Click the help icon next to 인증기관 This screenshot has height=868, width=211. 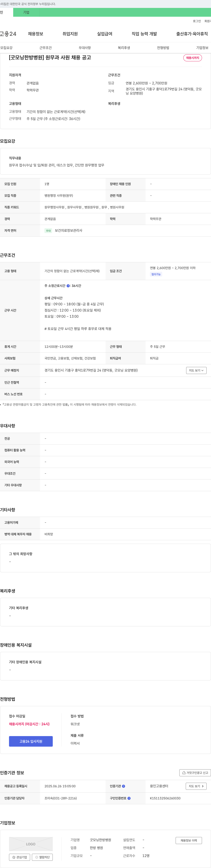(x=123, y=786)
